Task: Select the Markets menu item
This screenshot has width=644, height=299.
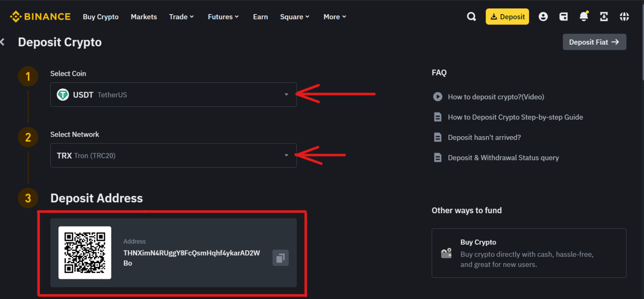Action: (x=144, y=17)
